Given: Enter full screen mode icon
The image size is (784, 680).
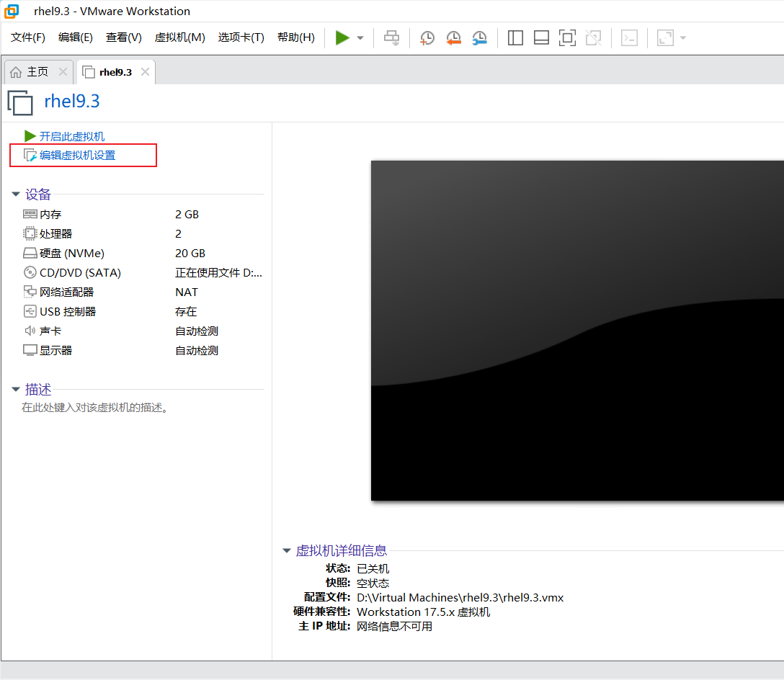Looking at the screenshot, I should (567, 37).
